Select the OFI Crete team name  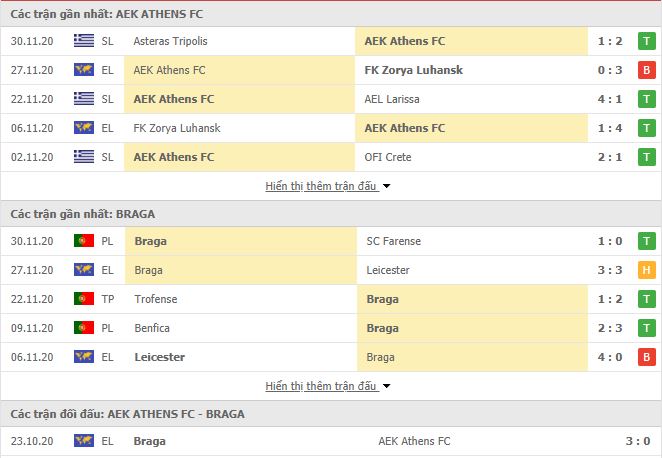point(388,157)
